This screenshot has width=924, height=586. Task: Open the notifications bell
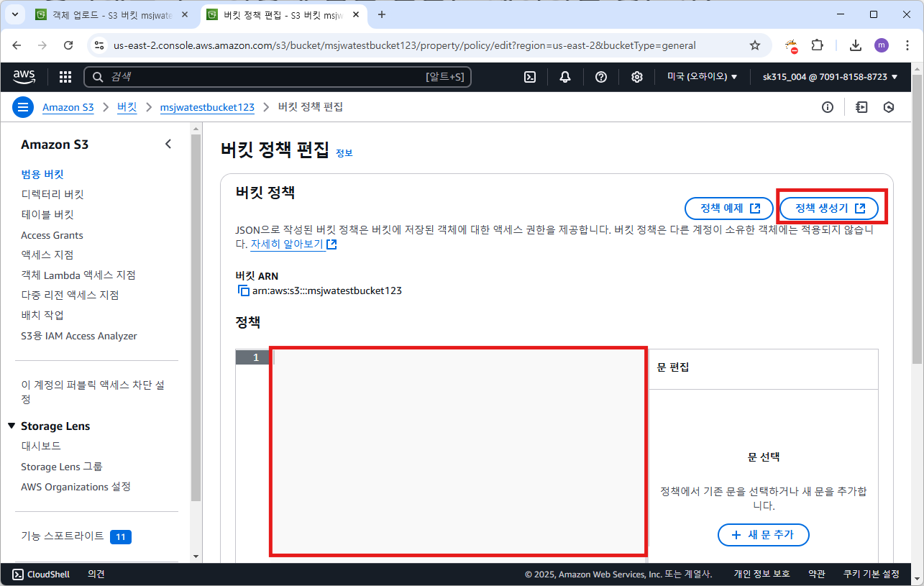point(565,77)
